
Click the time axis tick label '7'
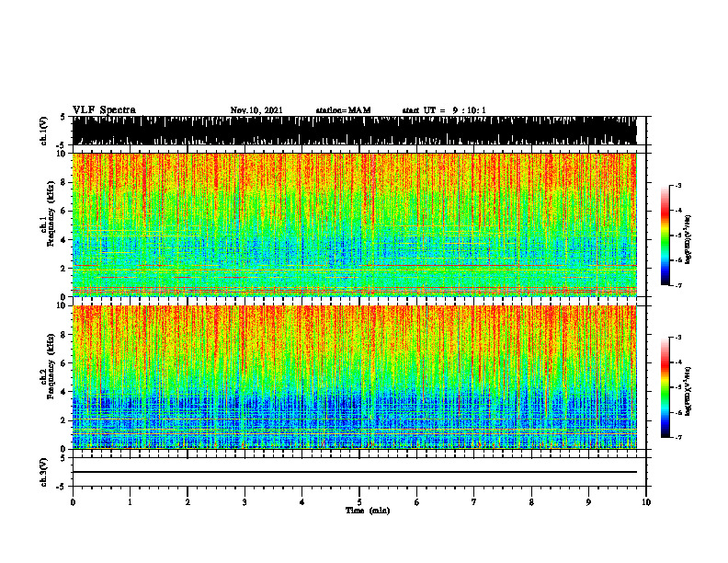point(474,502)
